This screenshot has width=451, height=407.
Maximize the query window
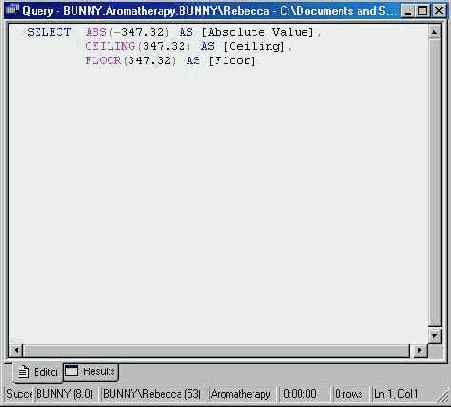(423, 11)
